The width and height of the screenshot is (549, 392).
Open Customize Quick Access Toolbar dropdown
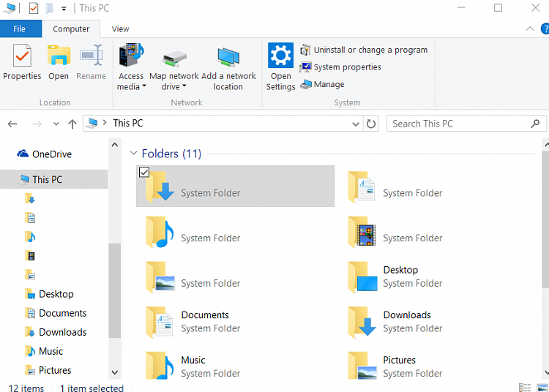pos(64,9)
